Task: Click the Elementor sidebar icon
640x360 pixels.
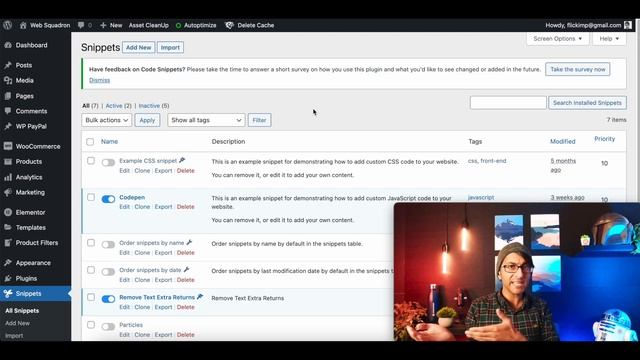Action: (8, 212)
